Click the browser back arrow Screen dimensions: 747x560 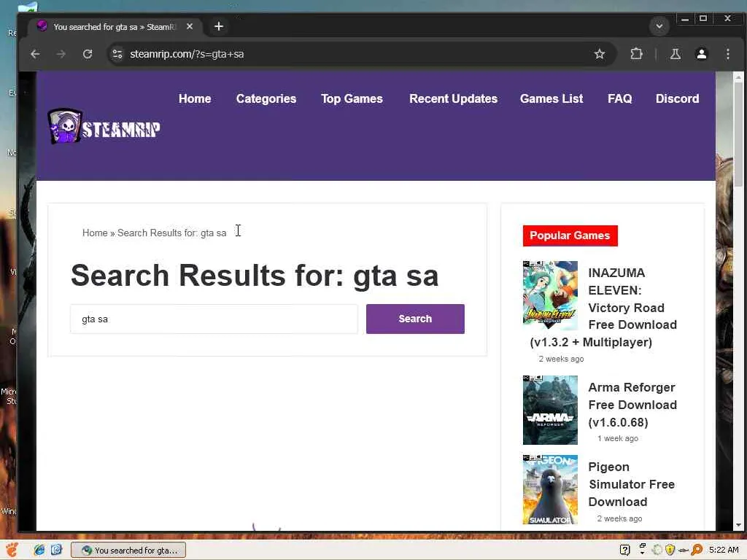(35, 54)
